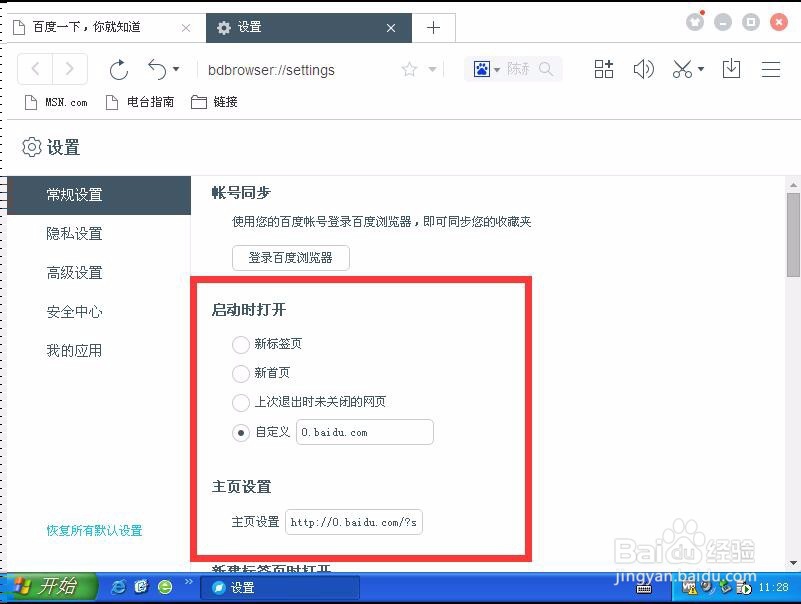The height and width of the screenshot is (604, 801).
Task: Open the 隐私设置 sidebar section
Action: pyautogui.click(x=74, y=233)
